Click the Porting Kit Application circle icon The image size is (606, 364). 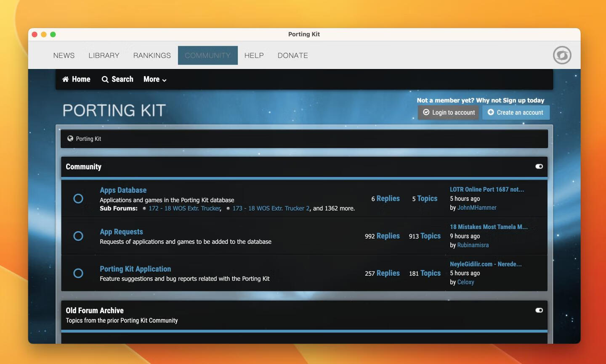click(78, 273)
